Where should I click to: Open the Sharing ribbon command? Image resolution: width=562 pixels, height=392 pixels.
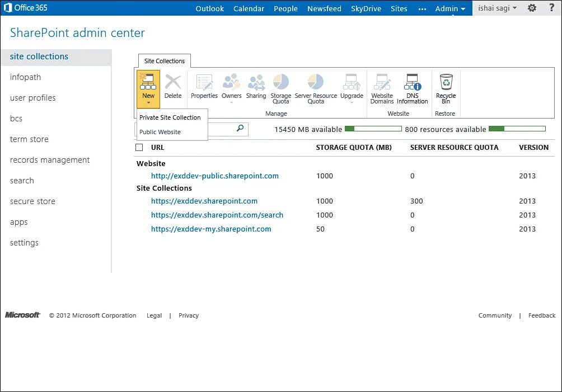(x=256, y=86)
